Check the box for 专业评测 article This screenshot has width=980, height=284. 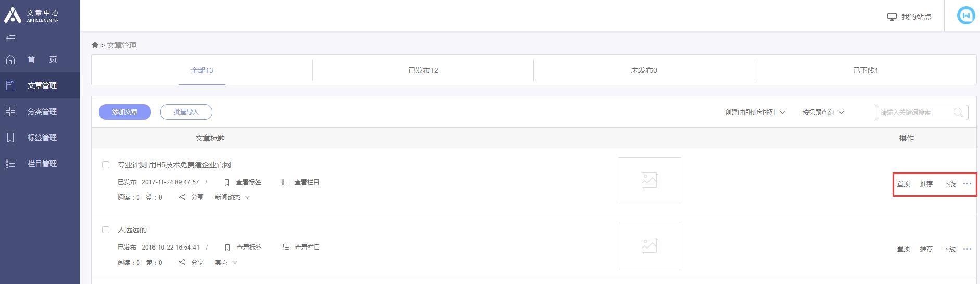point(106,165)
